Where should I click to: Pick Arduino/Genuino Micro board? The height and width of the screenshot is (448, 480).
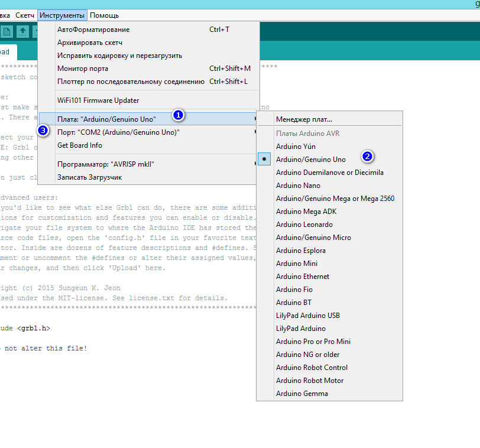tap(329, 238)
